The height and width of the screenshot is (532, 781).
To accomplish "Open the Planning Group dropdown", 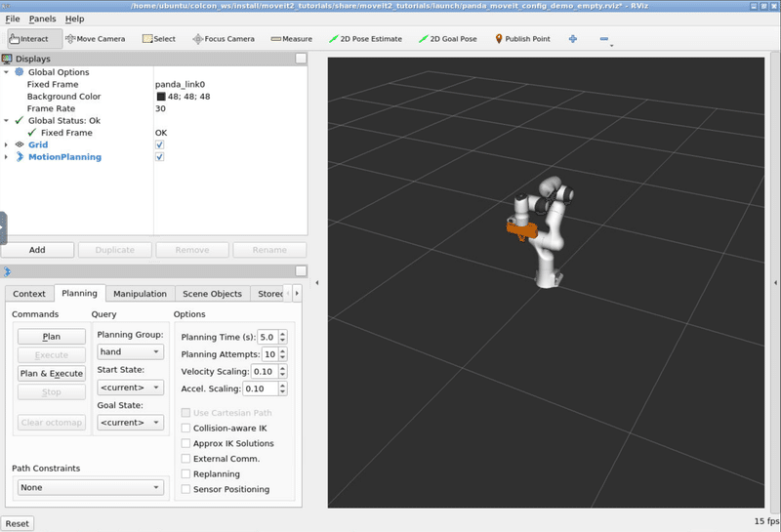I will tap(131, 351).
